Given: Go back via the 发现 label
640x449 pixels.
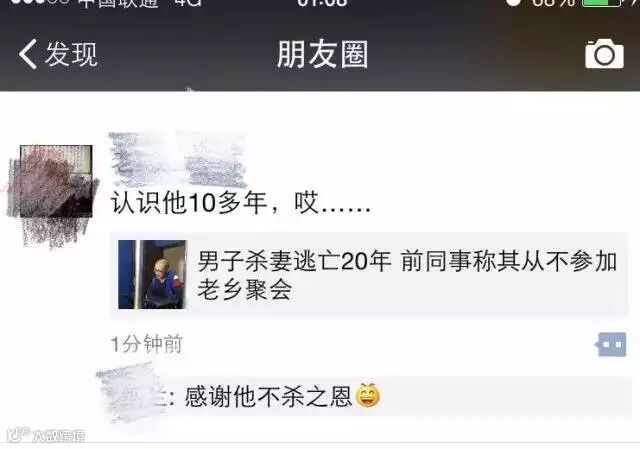Looking at the screenshot, I should click(x=71, y=54).
